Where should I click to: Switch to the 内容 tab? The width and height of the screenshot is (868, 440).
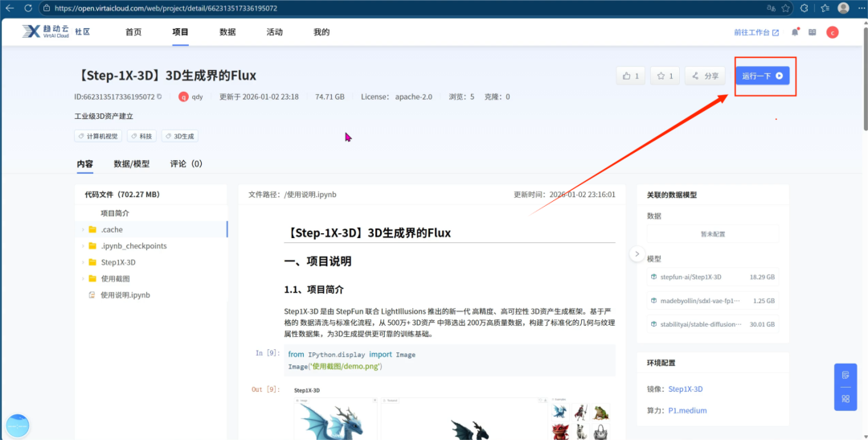coord(84,164)
